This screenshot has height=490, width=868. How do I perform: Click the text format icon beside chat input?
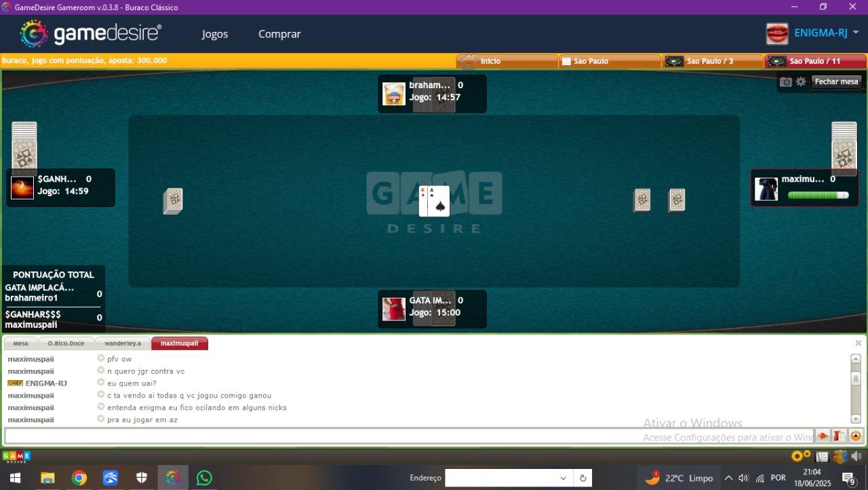[839, 436]
